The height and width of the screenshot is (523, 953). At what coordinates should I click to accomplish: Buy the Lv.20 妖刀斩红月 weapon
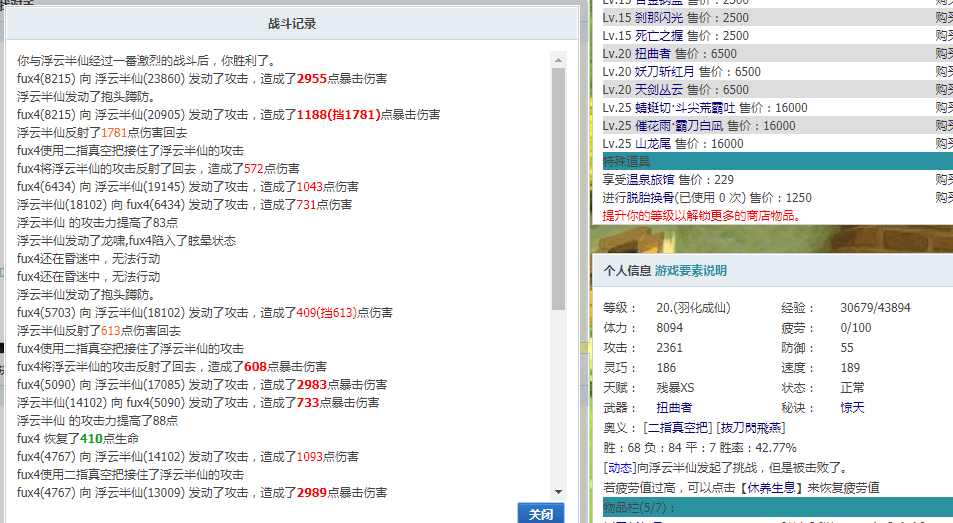click(x=944, y=72)
